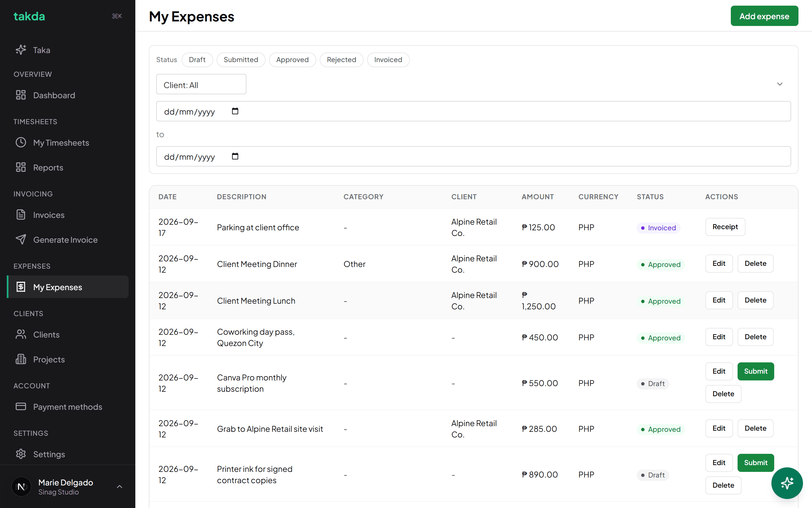Image resolution: width=812 pixels, height=508 pixels.
Task: Click the Draft badge on Canva Pro row
Action: coord(653,384)
